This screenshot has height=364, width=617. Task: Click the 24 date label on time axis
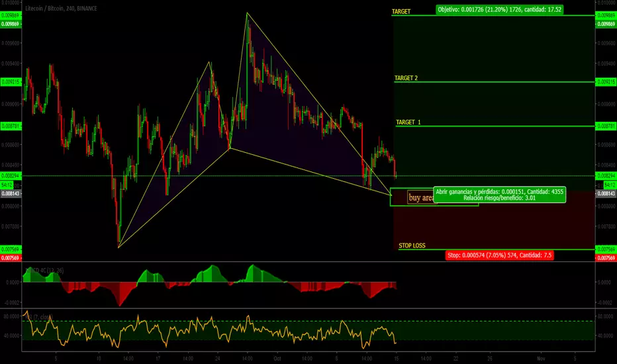[x=218, y=359]
